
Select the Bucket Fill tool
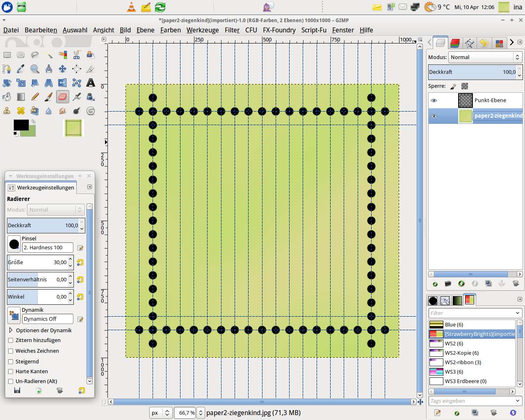point(7,97)
